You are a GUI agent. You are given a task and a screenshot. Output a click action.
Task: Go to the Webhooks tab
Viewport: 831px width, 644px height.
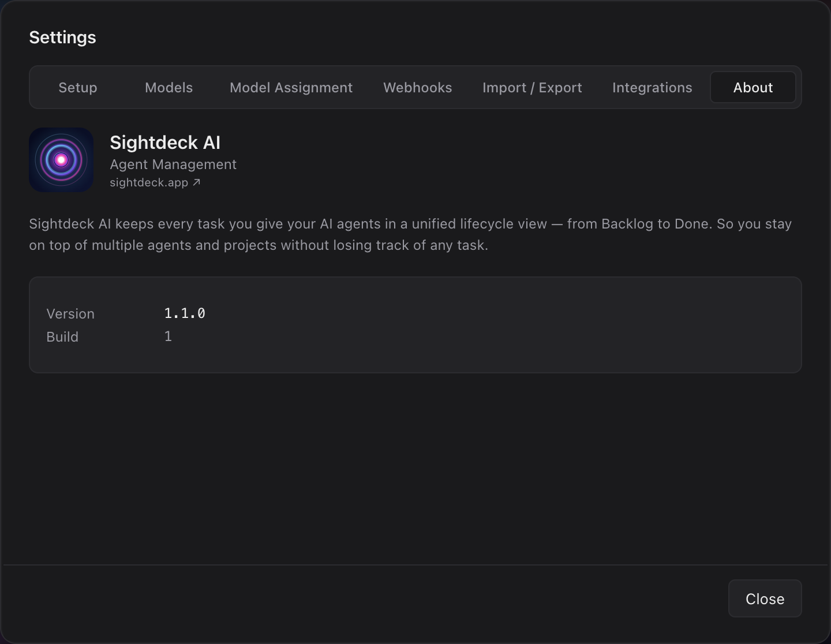click(x=418, y=88)
